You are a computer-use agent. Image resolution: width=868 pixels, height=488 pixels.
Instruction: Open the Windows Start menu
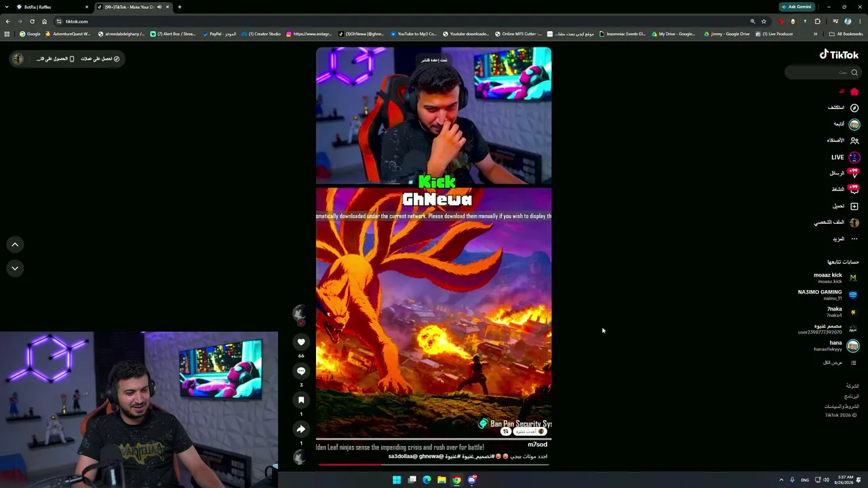pyautogui.click(x=397, y=480)
